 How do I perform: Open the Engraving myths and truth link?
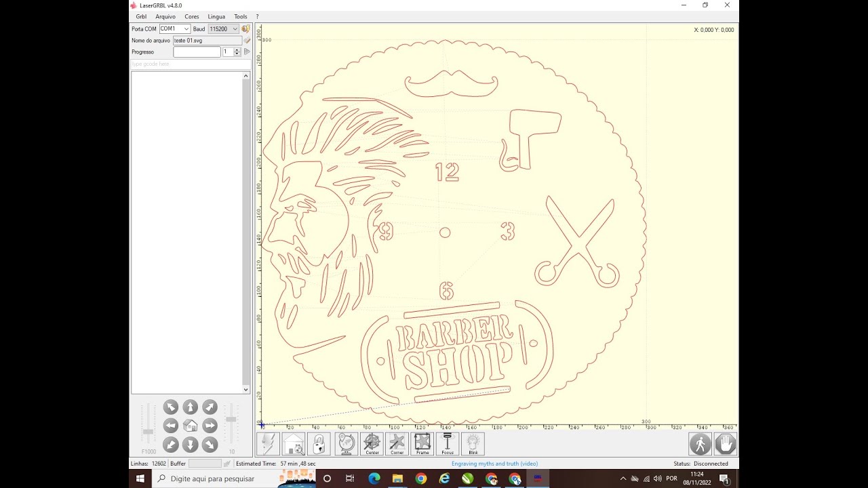pos(494,464)
